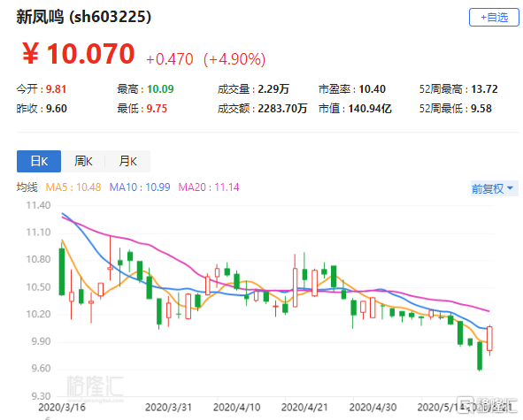523x420 pixels.
Task: Click the 均线 label
Action: pyautogui.click(x=27, y=187)
